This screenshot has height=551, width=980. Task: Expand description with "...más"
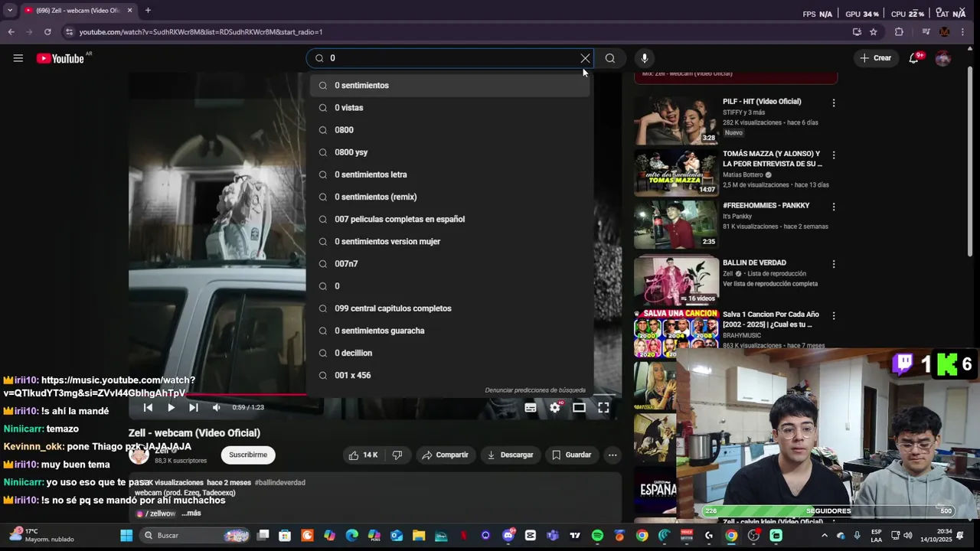191,514
